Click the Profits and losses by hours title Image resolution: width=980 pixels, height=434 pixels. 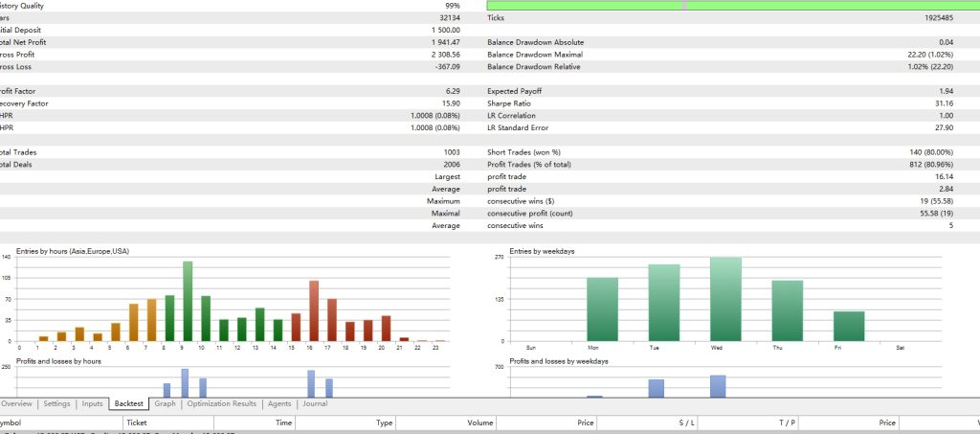coord(58,361)
